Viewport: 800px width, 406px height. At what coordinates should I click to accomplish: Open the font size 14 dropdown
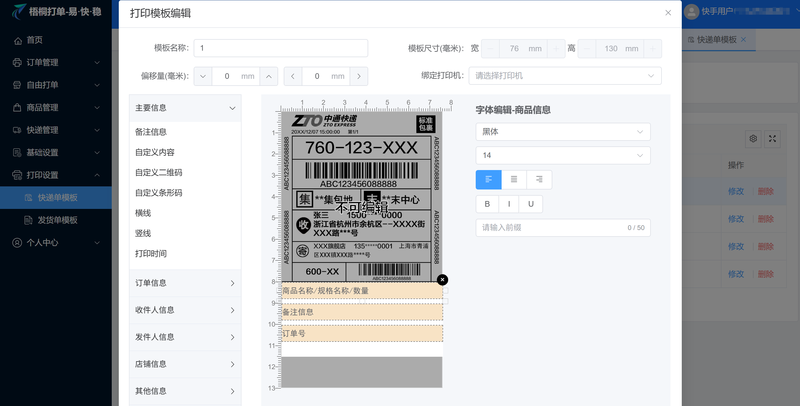point(563,155)
